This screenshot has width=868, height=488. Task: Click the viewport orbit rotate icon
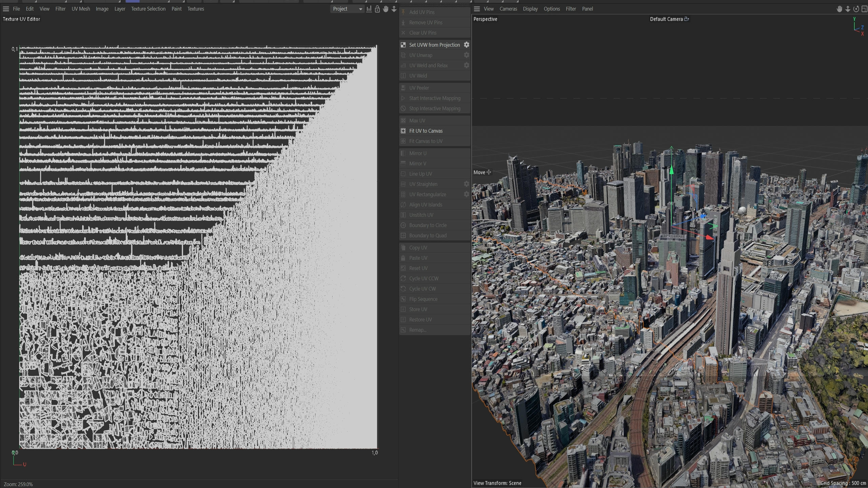856,9
